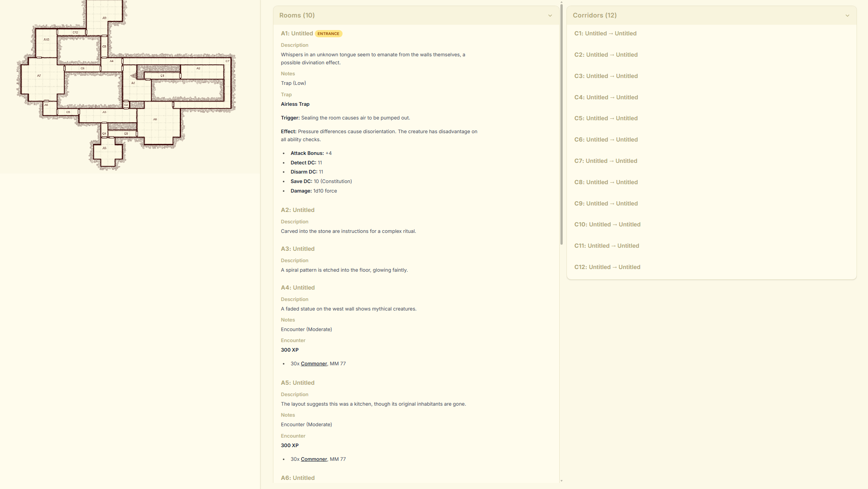Click the room heading A2: Untitled

(x=298, y=210)
